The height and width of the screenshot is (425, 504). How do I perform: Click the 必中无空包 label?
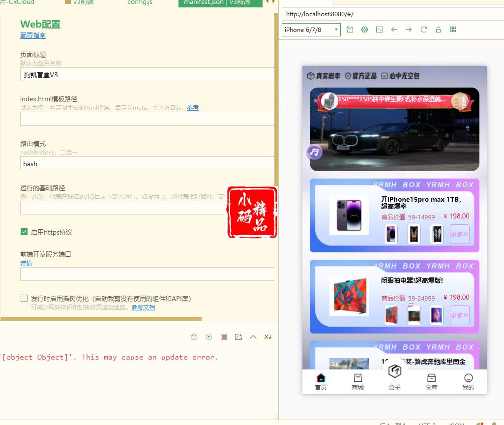click(401, 76)
